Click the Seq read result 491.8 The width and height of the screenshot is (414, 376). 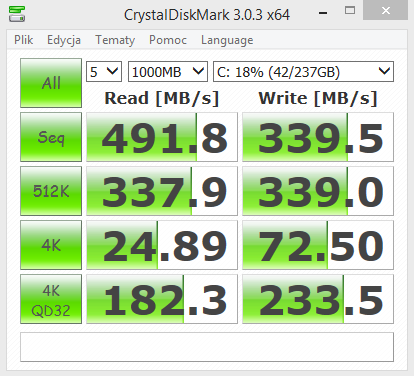[162, 137]
